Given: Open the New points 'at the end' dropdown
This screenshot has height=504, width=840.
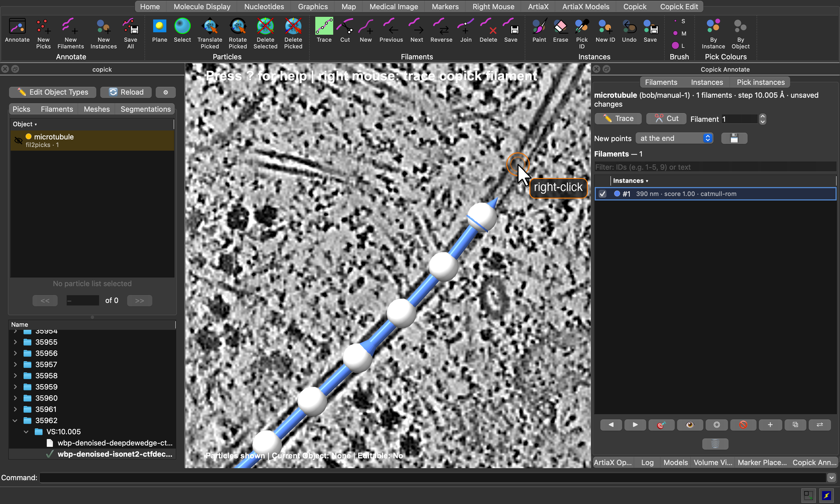Looking at the screenshot, I should click(675, 138).
